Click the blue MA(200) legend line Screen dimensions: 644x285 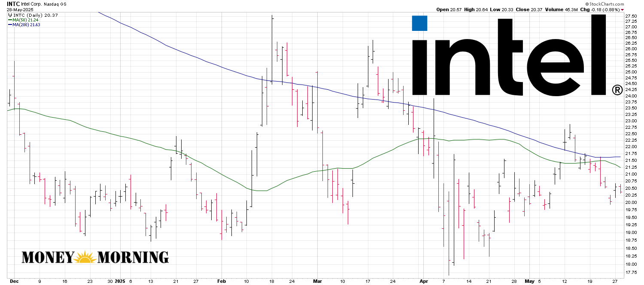9,24
